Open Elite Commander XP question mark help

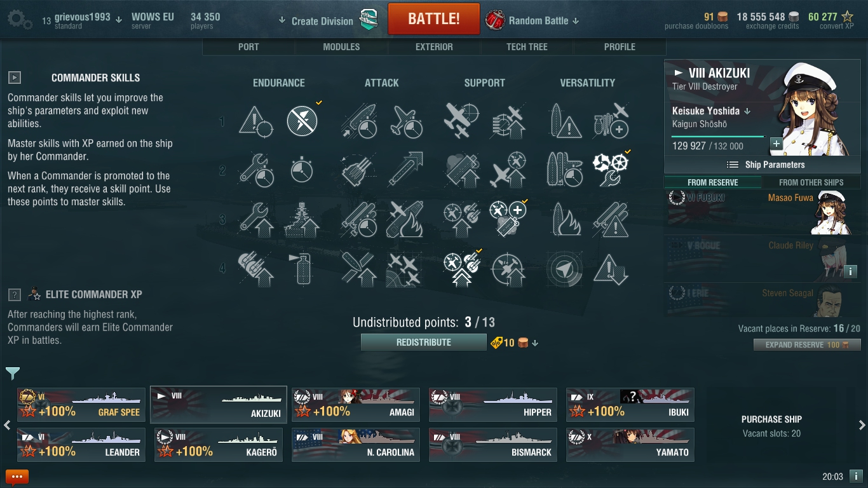click(15, 295)
